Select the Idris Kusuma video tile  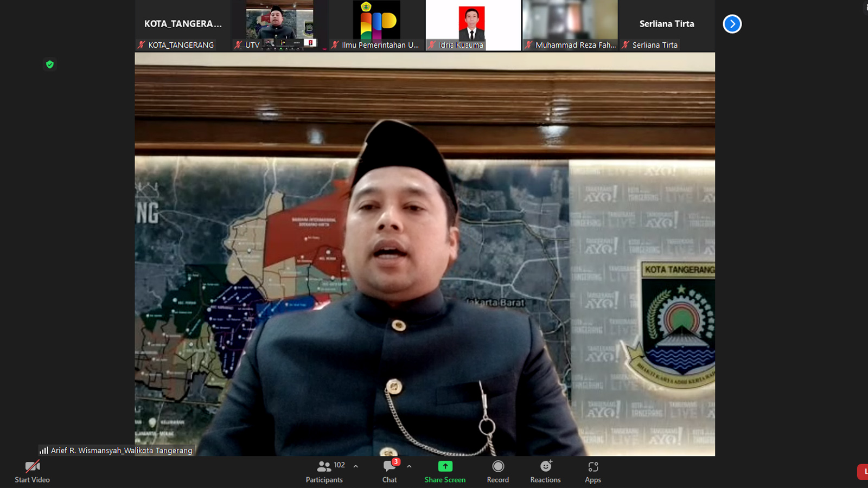point(473,24)
